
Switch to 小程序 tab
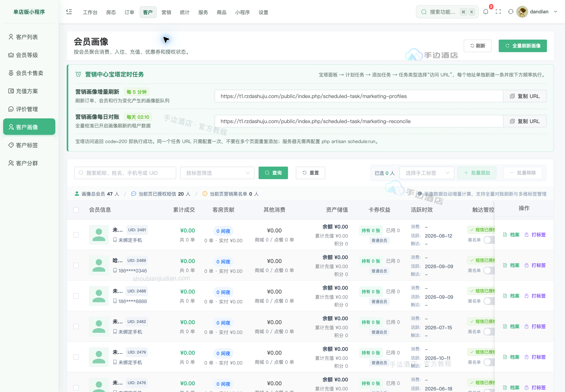(242, 12)
